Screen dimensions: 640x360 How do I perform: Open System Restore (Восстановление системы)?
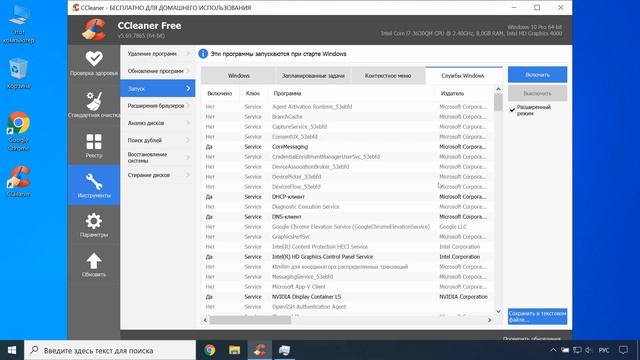pyautogui.click(x=158, y=158)
